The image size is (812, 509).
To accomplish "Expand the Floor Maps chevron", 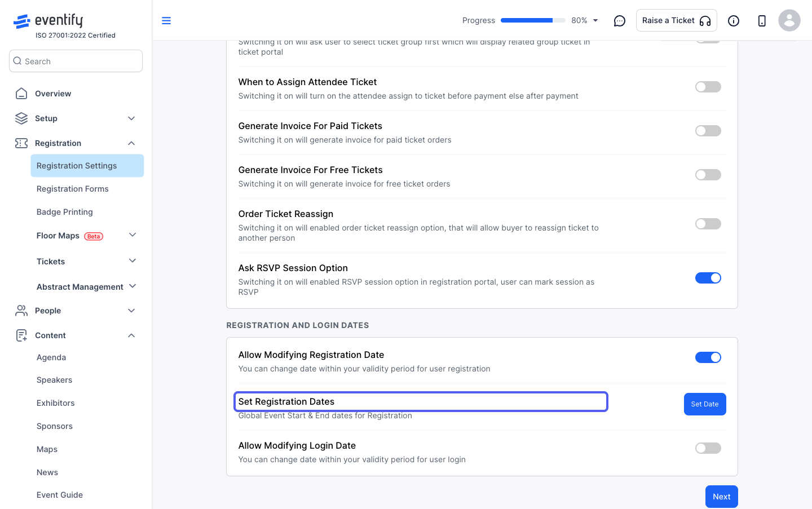I will point(133,235).
